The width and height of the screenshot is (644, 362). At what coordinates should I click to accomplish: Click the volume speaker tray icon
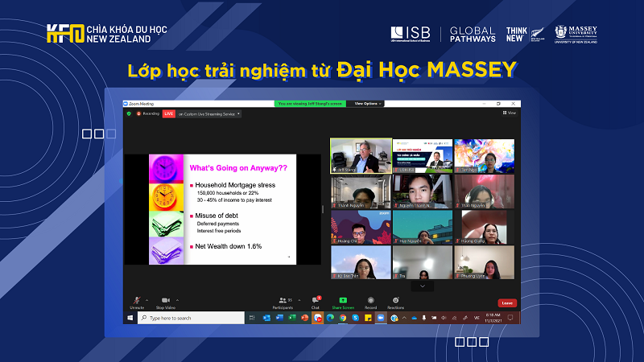[444, 318]
